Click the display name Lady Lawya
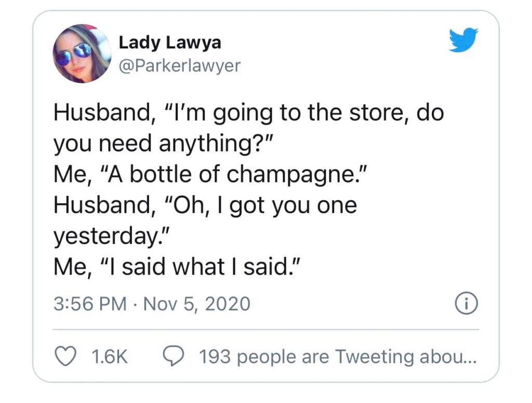This screenshot has width=532, height=403. click(170, 42)
